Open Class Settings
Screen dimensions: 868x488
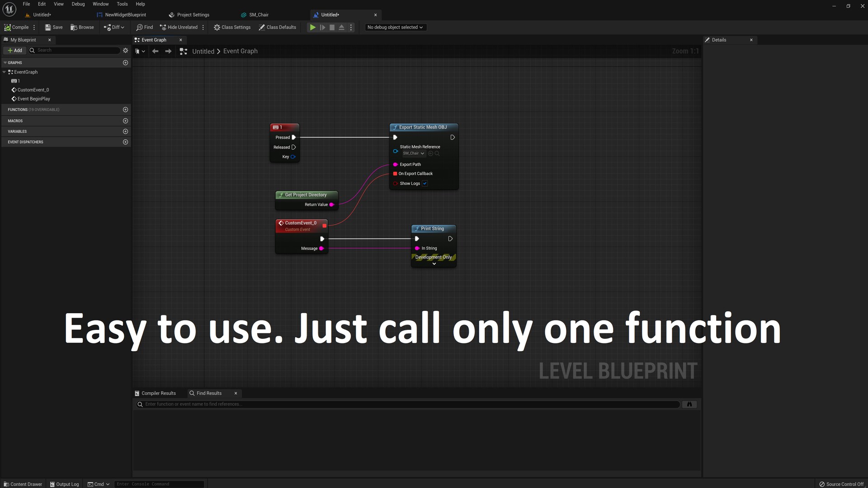point(232,27)
